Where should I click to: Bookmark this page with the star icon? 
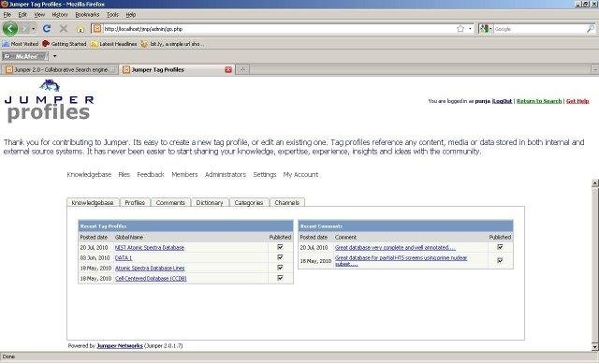460,29
